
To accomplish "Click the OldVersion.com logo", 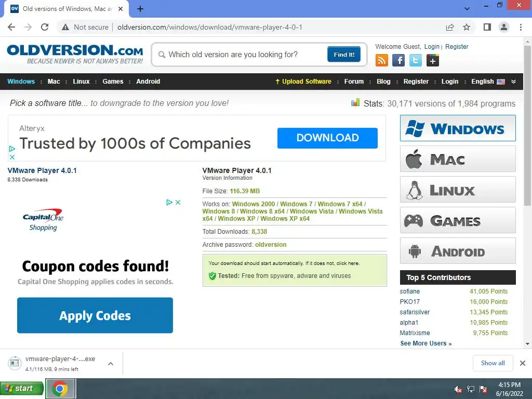I will 75,54.
